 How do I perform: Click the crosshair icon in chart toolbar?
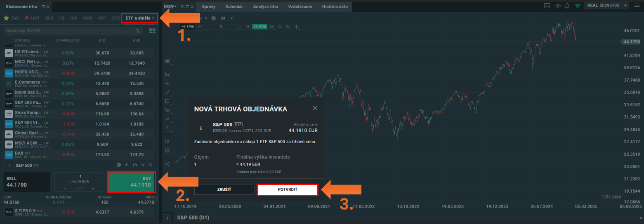(296, 26)
